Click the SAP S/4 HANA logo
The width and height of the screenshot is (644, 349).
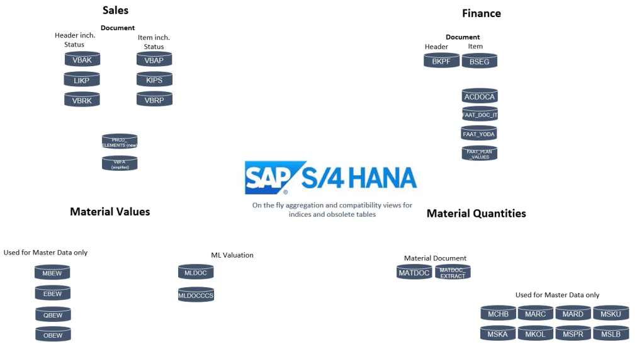330,178
